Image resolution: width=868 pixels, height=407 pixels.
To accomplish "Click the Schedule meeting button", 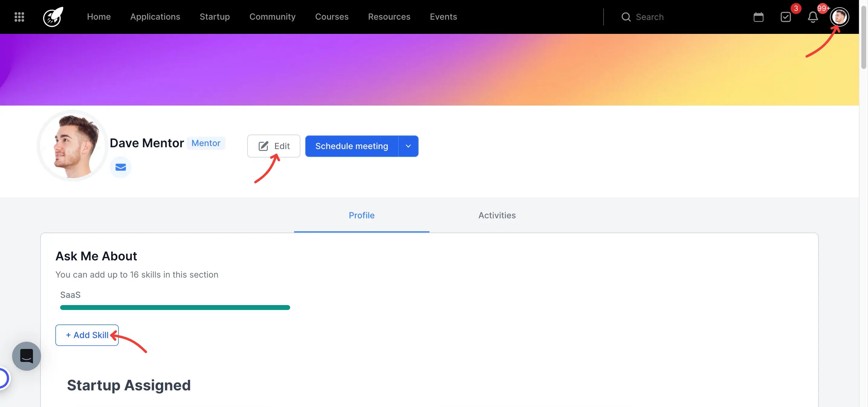I will coord(351,146).
